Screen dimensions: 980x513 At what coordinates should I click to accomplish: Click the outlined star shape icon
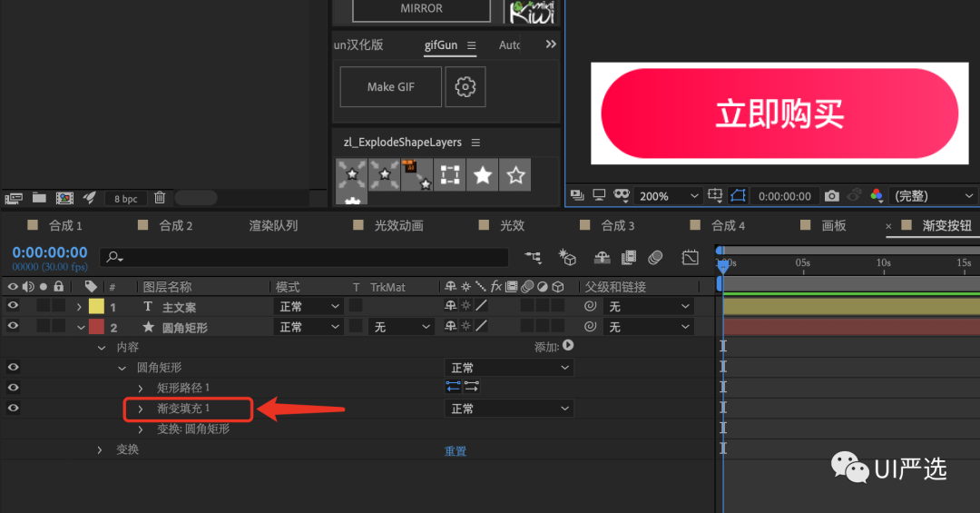515,175
